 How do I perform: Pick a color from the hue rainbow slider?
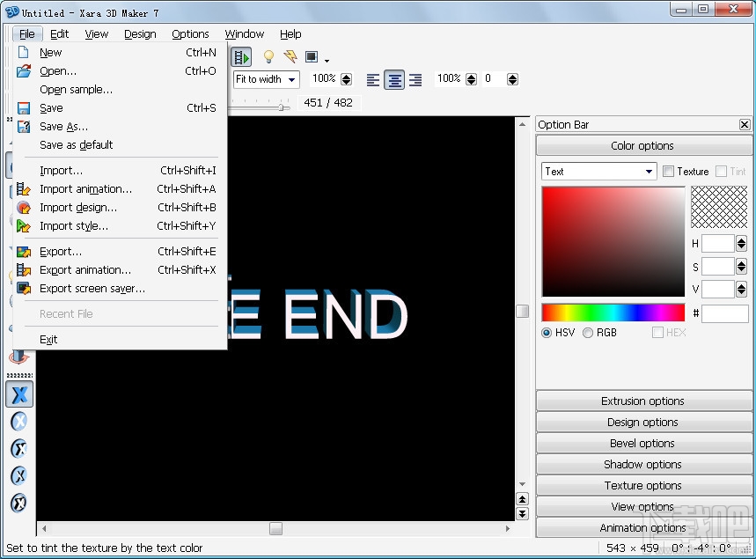613,312
